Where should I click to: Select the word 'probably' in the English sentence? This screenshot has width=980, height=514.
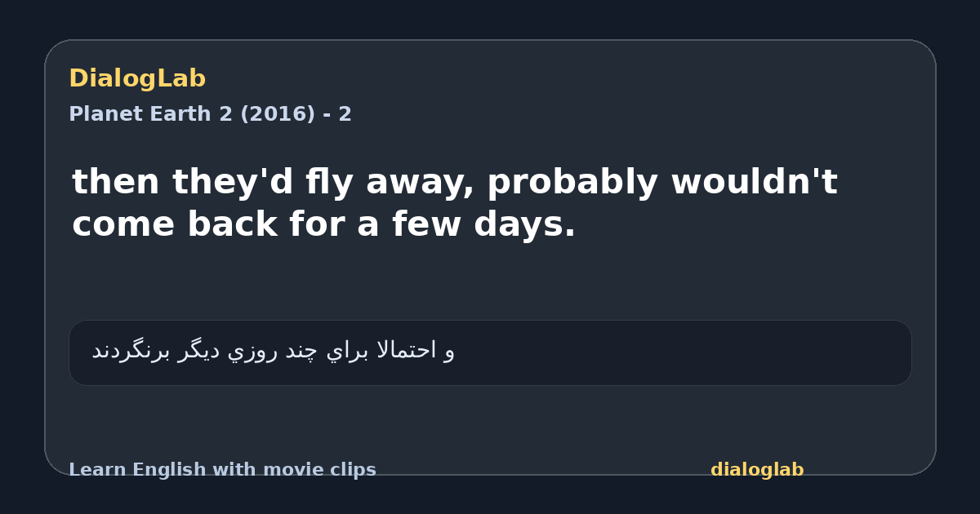click(574, 183)
